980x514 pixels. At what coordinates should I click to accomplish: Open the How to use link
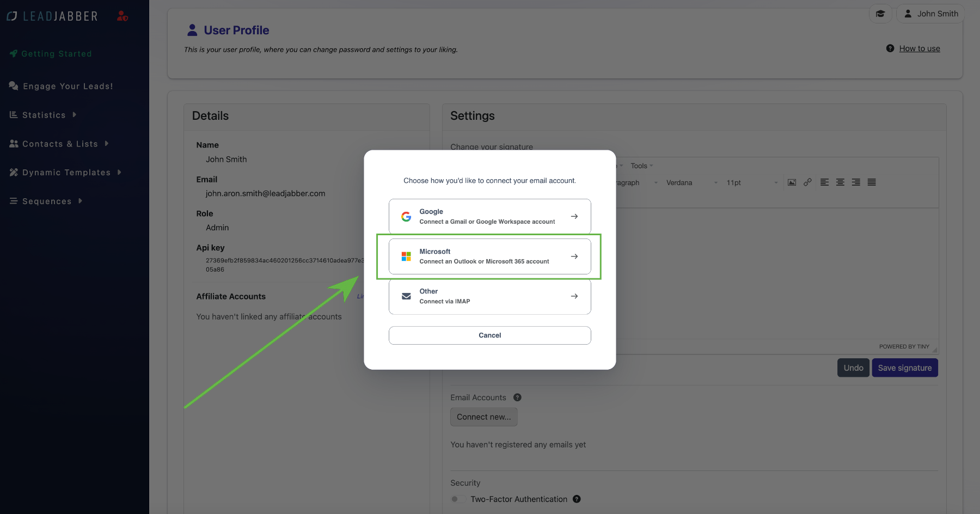coord(920,48)
